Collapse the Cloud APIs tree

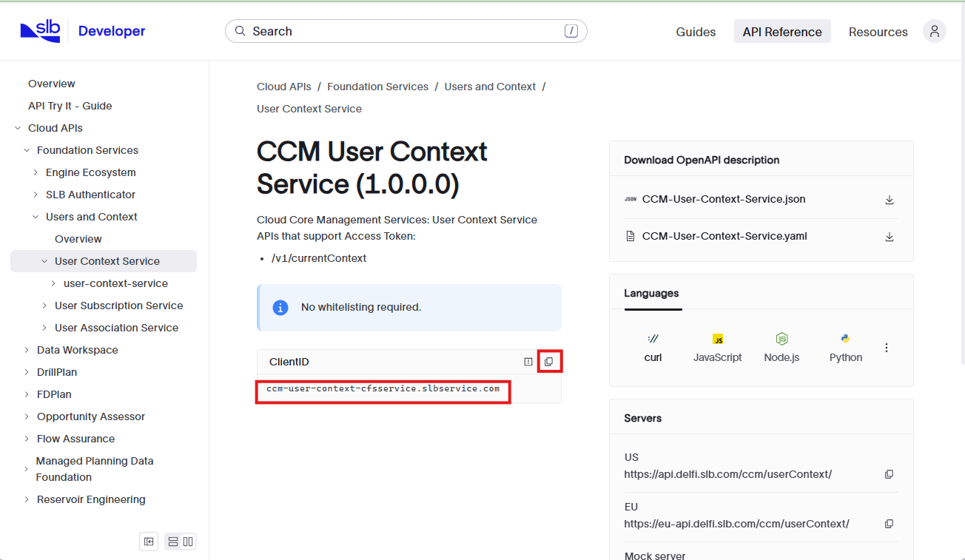tap(18, 128)
